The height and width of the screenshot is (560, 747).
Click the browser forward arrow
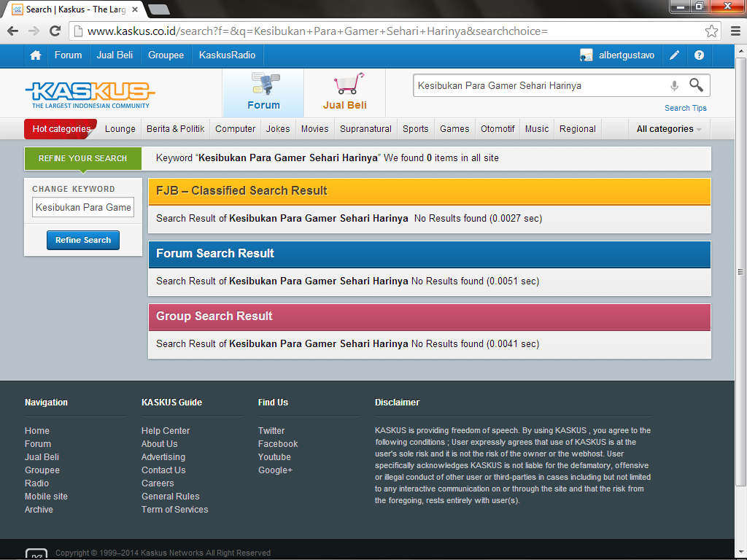point(34,31)
